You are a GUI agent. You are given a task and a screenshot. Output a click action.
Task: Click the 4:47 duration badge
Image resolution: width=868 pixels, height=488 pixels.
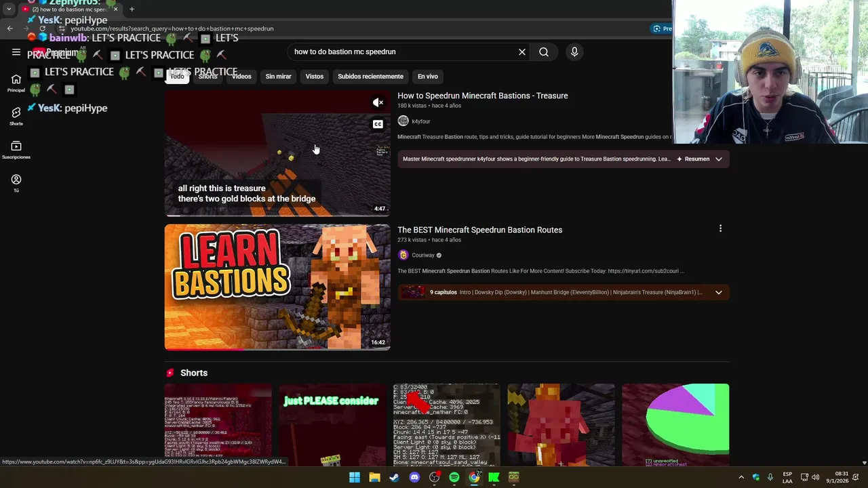click(x=380, y=209)
